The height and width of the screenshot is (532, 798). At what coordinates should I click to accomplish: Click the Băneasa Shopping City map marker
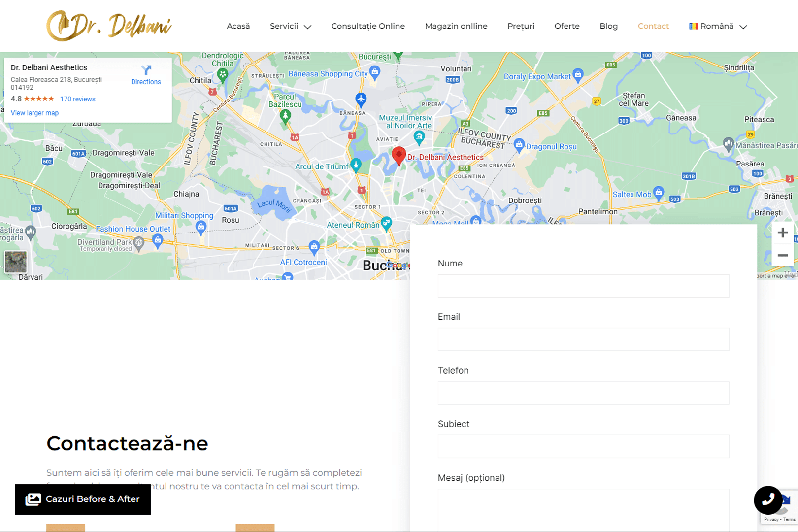pyautogui.click(x=375, y=72)
